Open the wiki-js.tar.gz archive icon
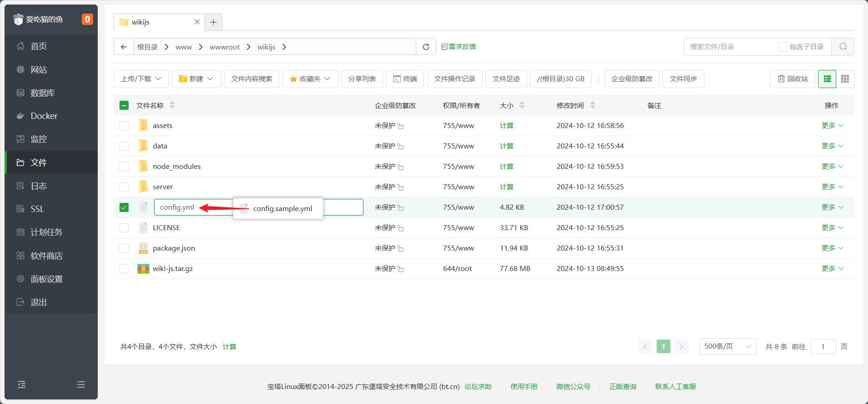 pos(143,269)
